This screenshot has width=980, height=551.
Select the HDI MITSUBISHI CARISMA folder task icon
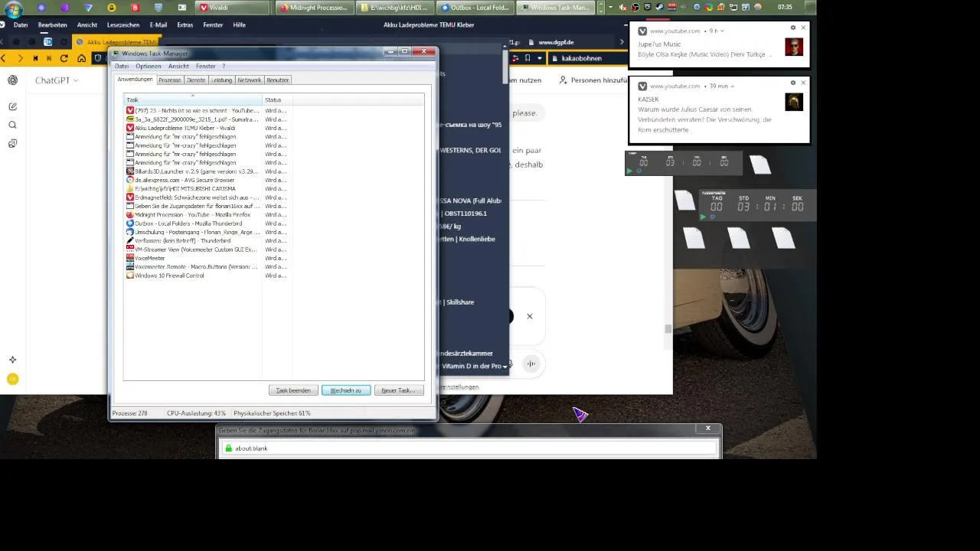130,188
